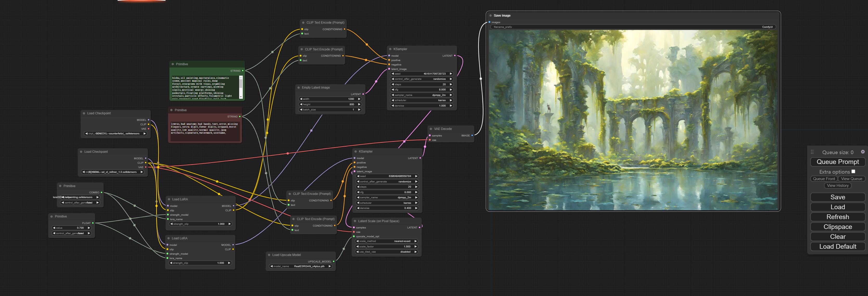The height and width of the screenshot is (296, 868).
Task: Collapse the VAE Decode node
Action: pos(431,129)
